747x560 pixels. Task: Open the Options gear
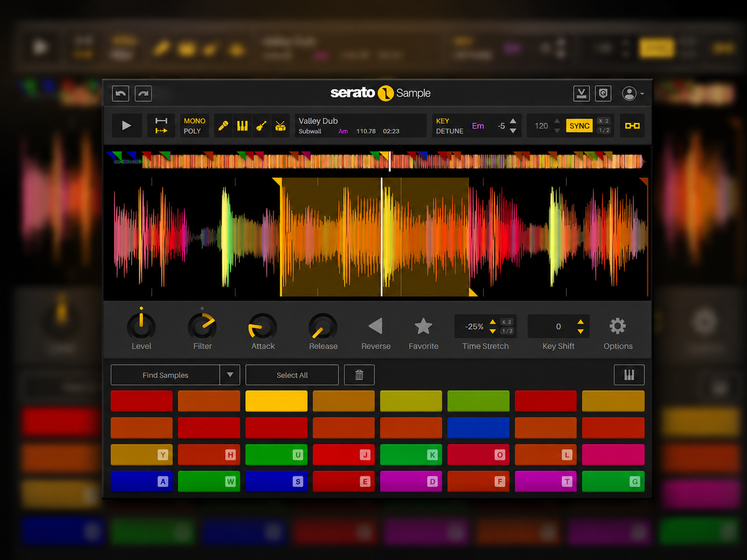point(618,326)
